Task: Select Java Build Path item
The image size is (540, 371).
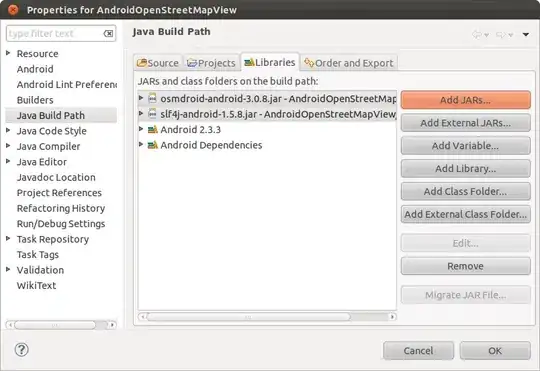Action: click(51, 115)
